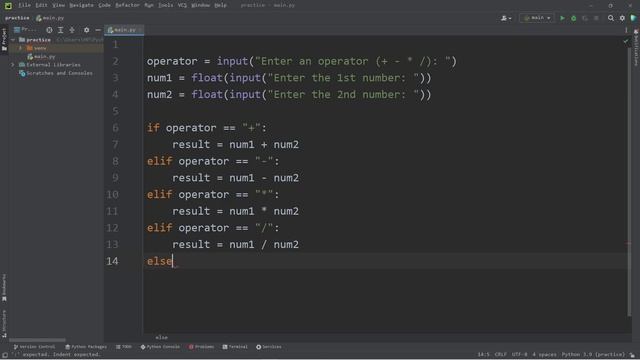Image resolution: width=640 pixels, height=360 pixels.
Task: Click the PyCharm logo icon in title bar
Action: coord(8,6)
